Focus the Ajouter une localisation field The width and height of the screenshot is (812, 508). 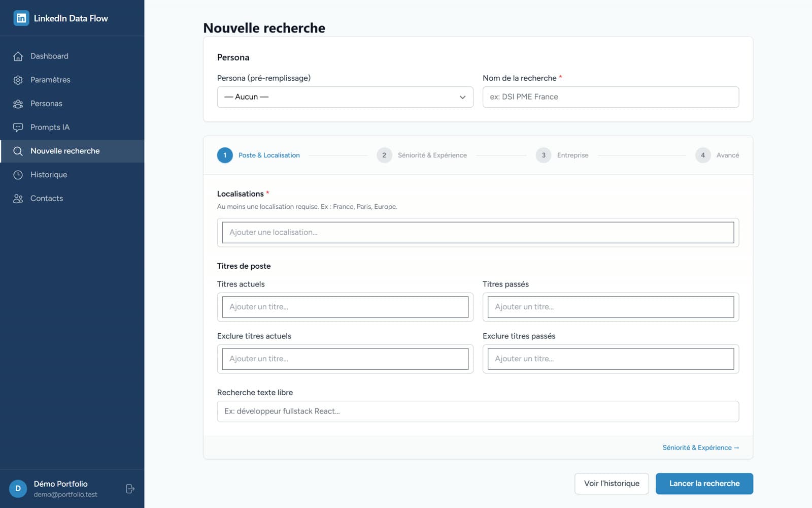478,233
